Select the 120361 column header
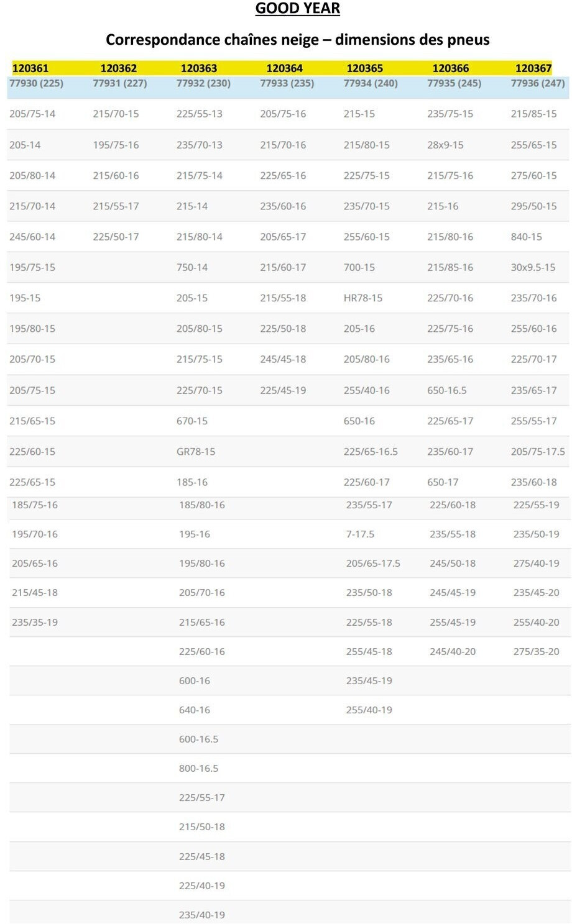This screenshot has width=572, height=924. point(30,68)
